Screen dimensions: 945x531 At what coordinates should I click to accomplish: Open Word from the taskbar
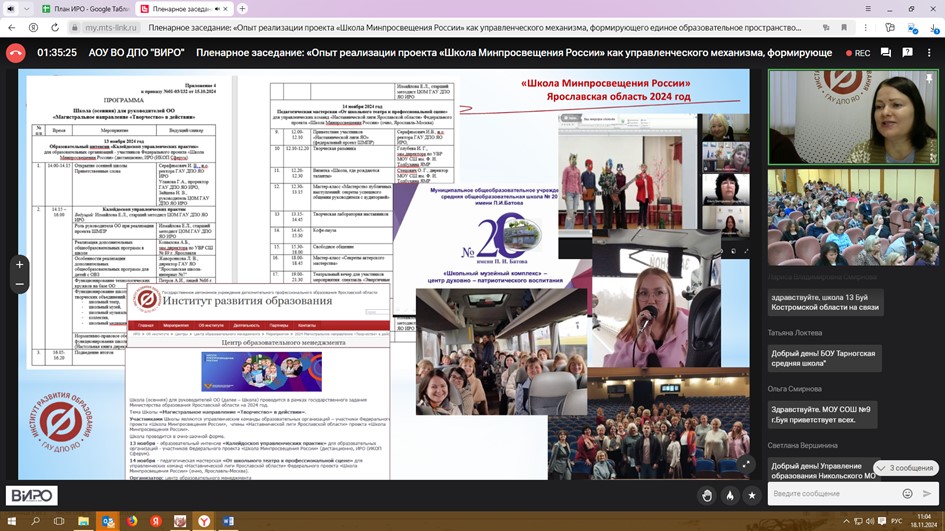[228, 521]
